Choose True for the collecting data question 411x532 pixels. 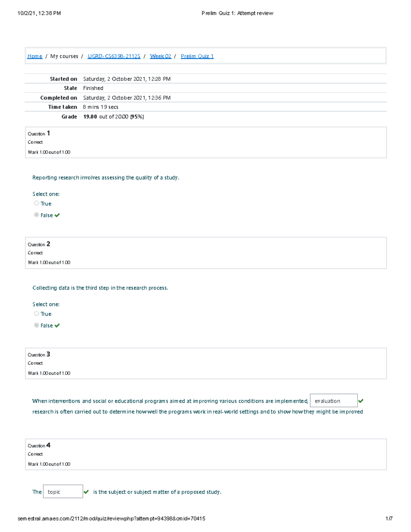[37, 314]
